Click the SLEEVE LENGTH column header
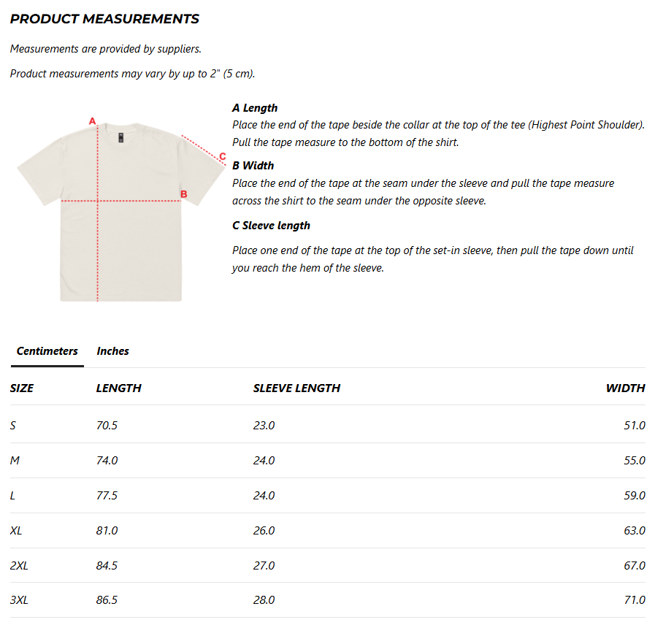Viewport: 655px width, 644px height. pyautogui.click(x=296, y=388)
